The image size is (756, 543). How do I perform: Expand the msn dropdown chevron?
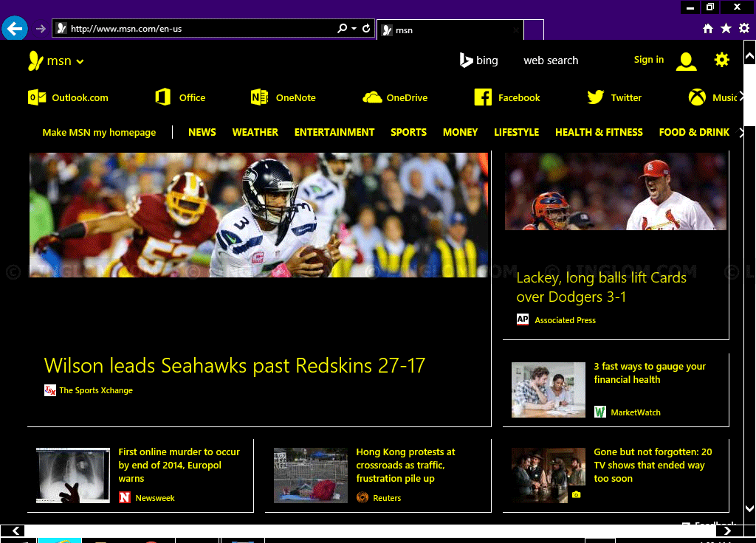pyautogui.click(x=80, y=62)
